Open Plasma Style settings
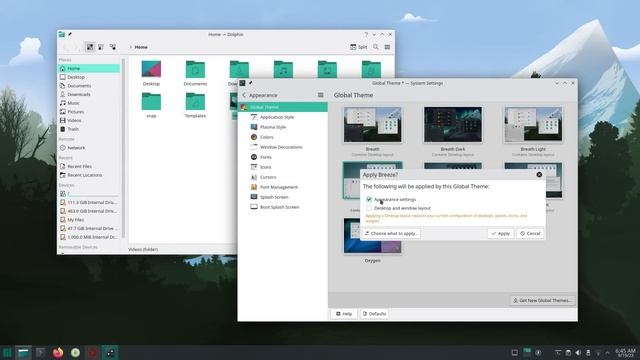 pyautogui.click(x=282, y=127)
